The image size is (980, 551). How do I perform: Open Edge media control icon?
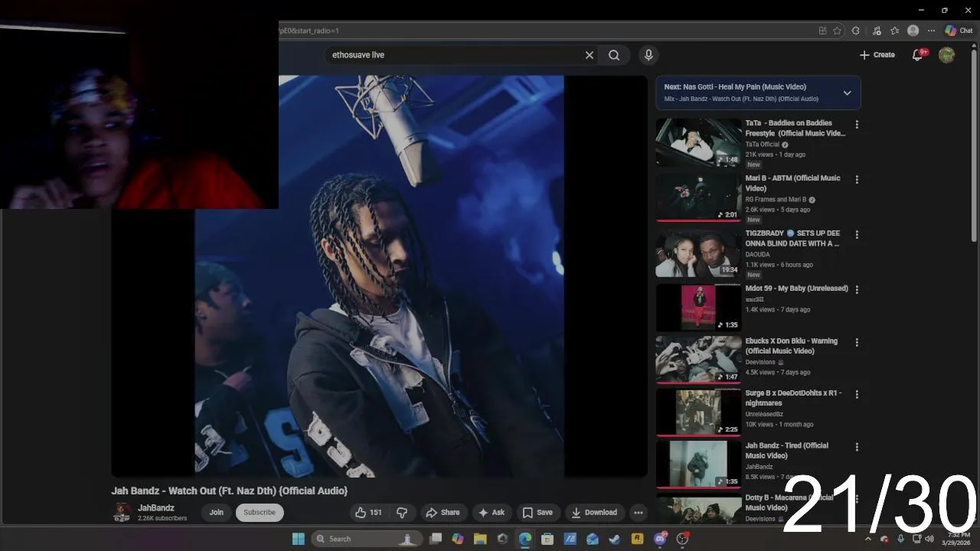(x=877, y=31)
